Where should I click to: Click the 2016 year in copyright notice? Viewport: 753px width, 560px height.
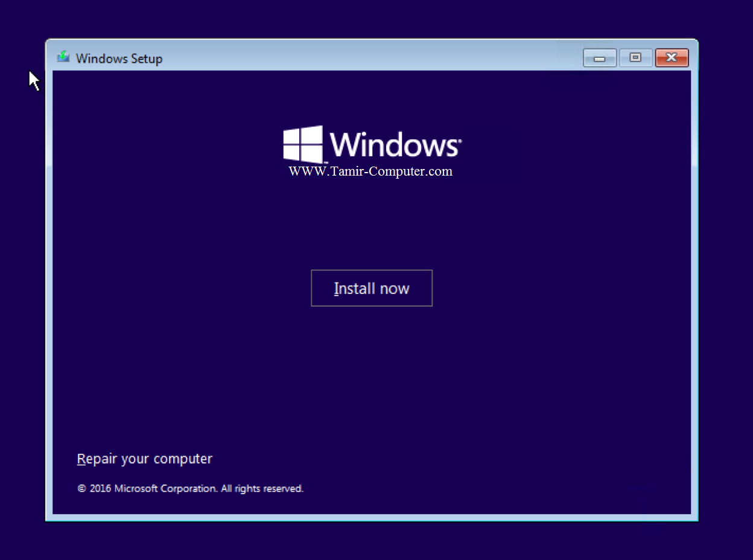[x=100, y=489]
